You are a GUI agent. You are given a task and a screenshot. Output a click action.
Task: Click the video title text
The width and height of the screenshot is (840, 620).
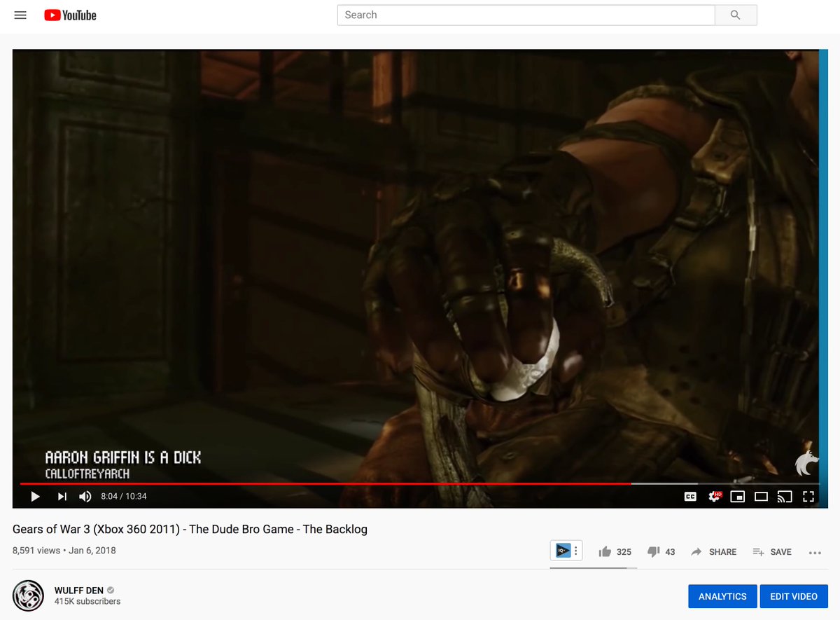click(x=190, y=529)
